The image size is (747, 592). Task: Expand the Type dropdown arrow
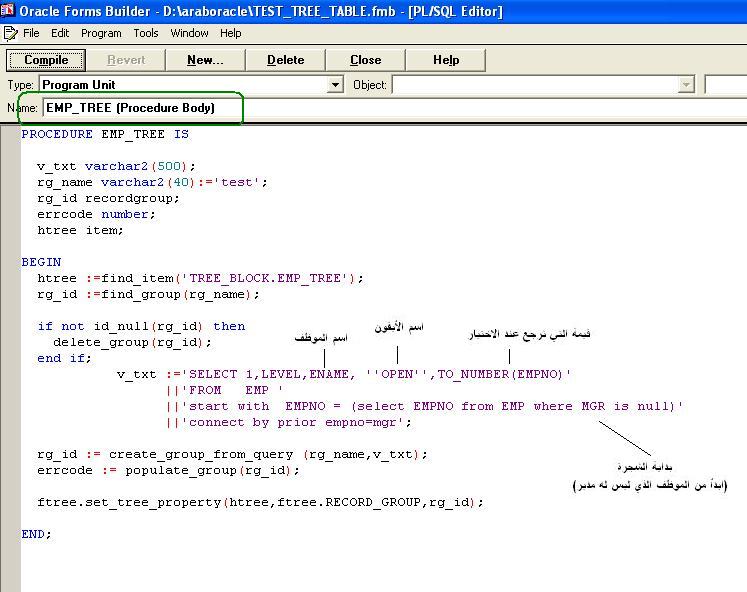coord(335,86)
